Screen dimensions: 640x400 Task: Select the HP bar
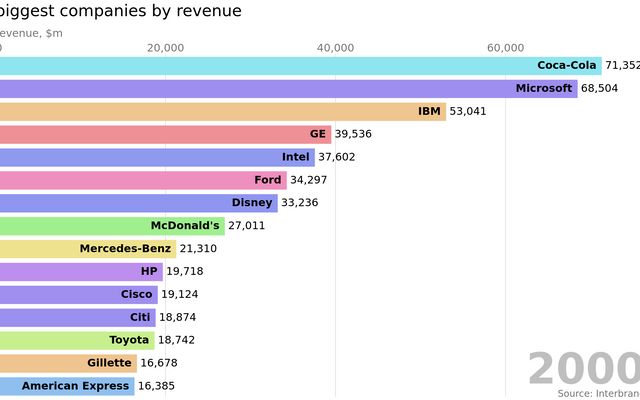80,271
